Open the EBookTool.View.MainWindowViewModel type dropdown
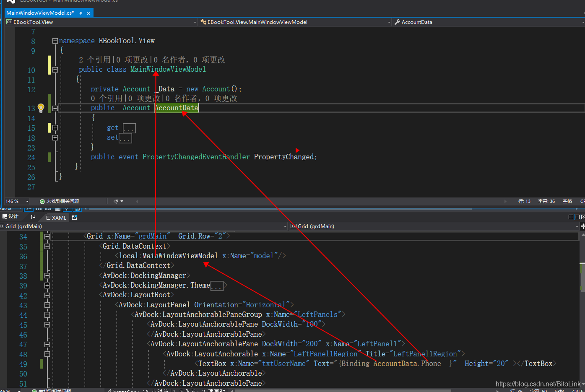585x392 pixels. pyautogui.click(x=389, y=22)
